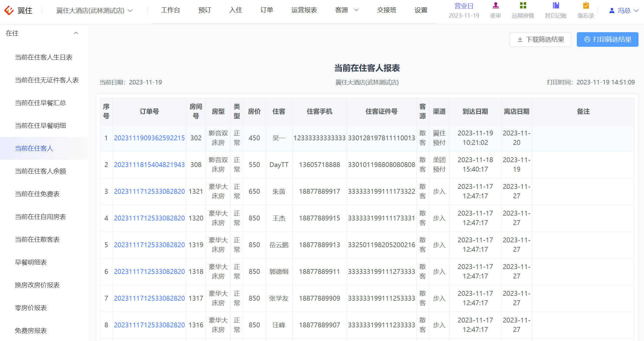Click ID number 332501198205200216
Screen dimensions: 644x341
coord(382,245)
